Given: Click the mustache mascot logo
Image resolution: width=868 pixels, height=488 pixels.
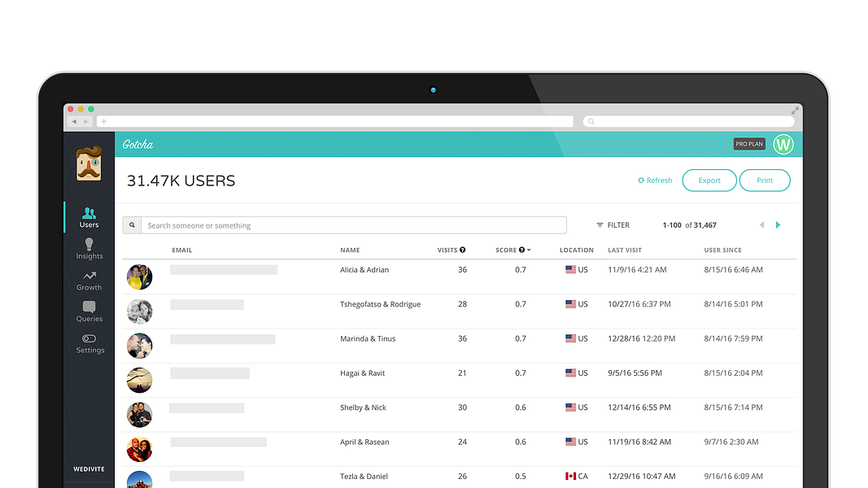Looking at the screenshot, I should click(x=89, y=163).
